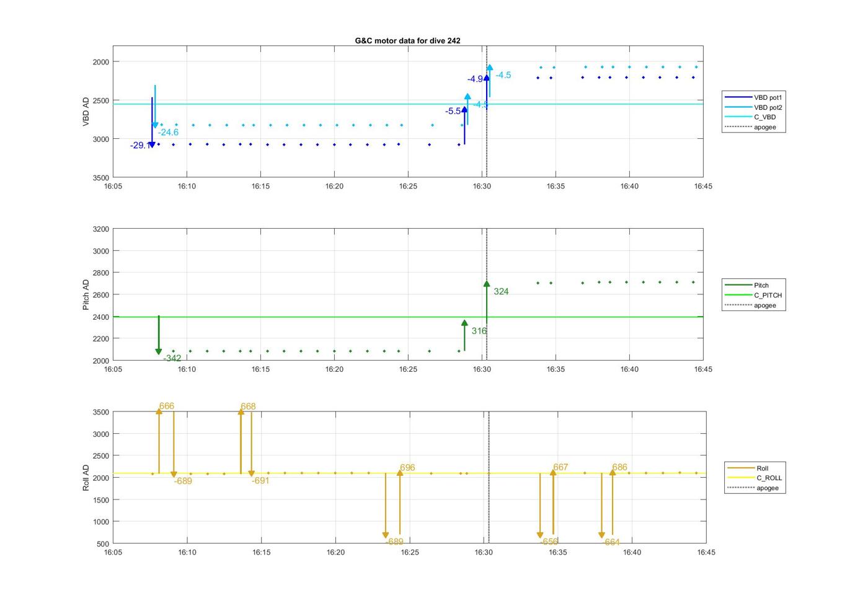Viewport: 868px width, 611px height.
Task: Click the '16:45' x-axis tick under the Roll plot
Action: tap(706, 552)
